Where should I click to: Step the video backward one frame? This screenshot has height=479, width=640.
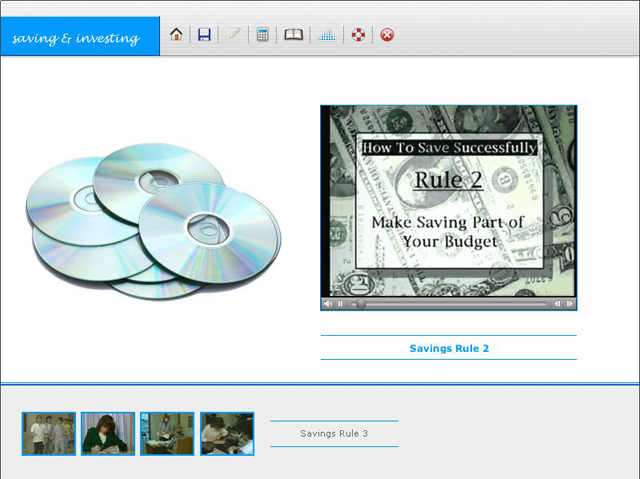tap(557, 304)
